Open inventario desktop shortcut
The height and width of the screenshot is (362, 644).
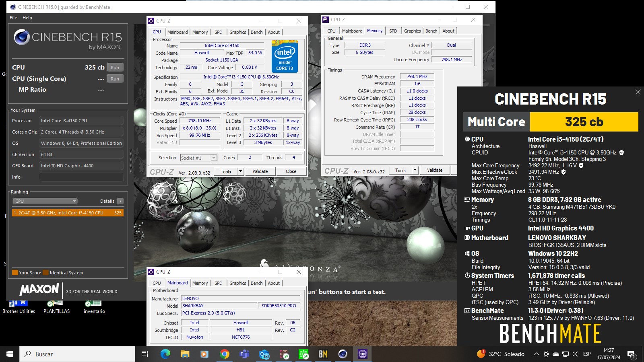click(x=94, y=306)
